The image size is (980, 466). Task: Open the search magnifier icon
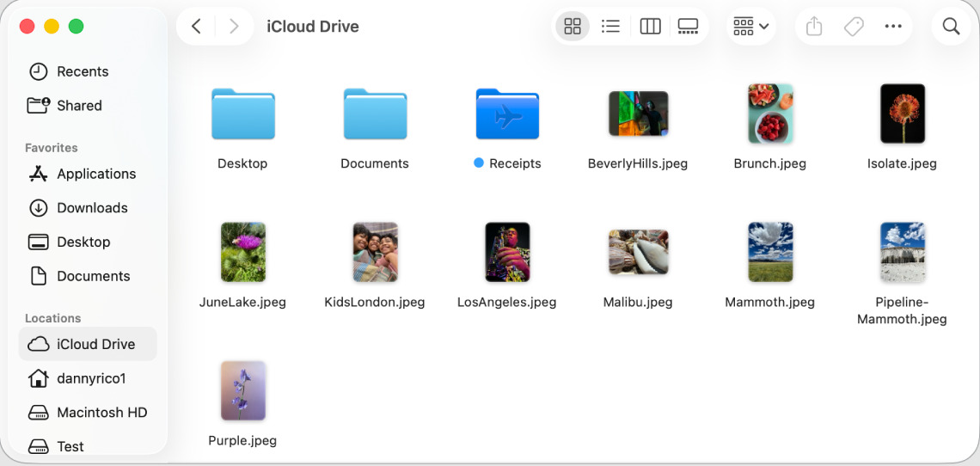point(951,27)
